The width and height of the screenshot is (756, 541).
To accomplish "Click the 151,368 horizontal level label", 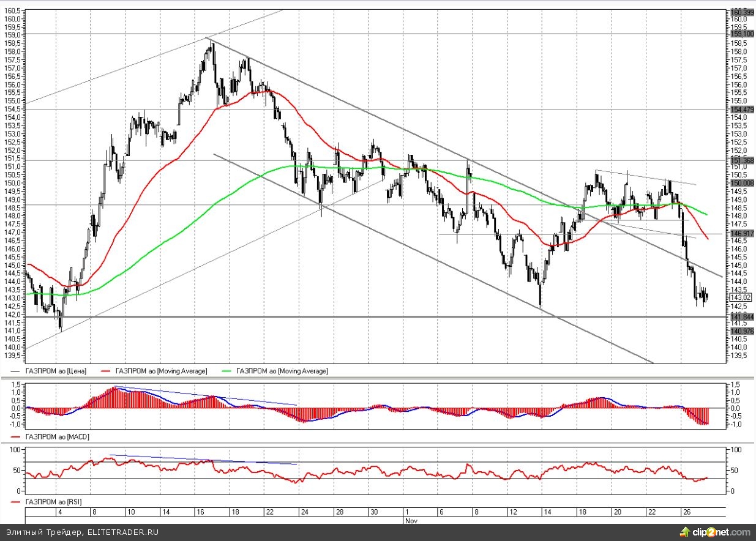I will tap(741, 160).
